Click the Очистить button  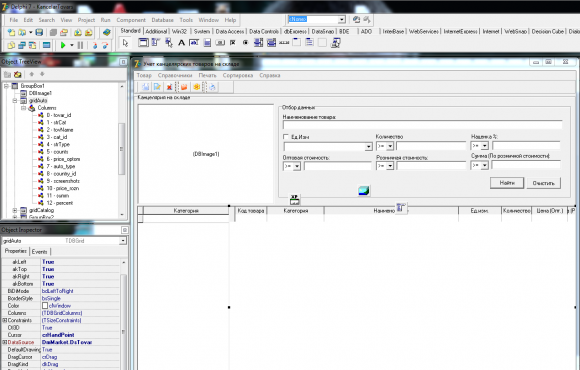click(x=543, y=183)
